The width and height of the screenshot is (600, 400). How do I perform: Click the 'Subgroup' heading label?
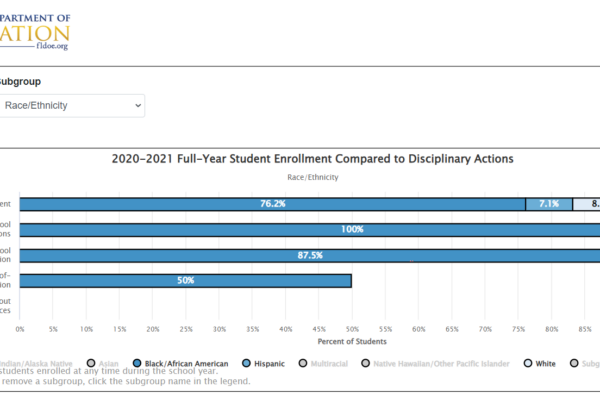tap(20, 82)
